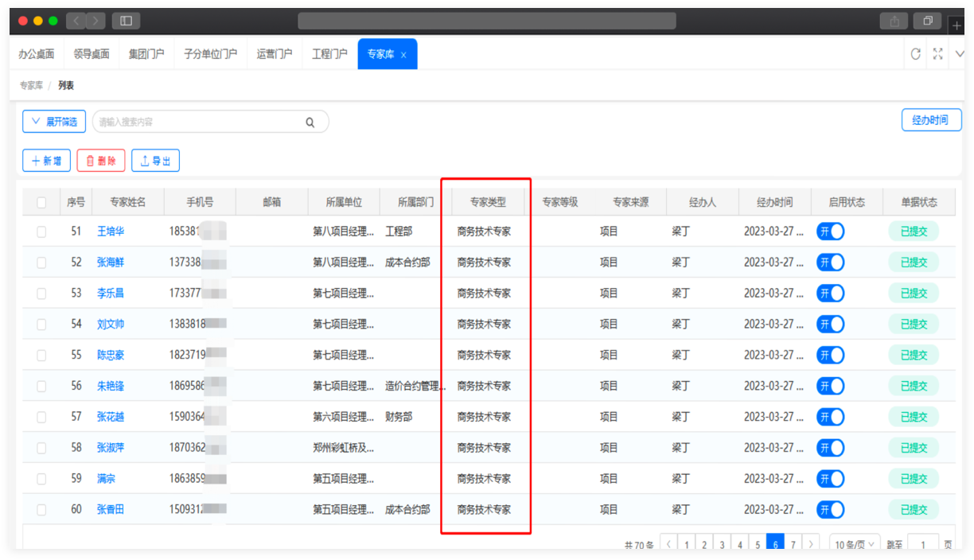Viewport: 974px width, 560px height.
Task: Switch to the 运营门户 tab
Action: [275, 54]
